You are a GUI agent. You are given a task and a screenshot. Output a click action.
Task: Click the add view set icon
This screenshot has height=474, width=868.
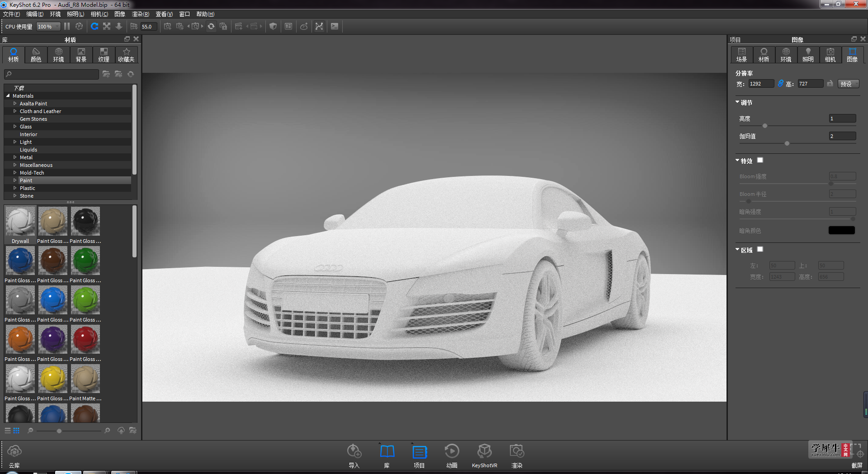point(239,26)
